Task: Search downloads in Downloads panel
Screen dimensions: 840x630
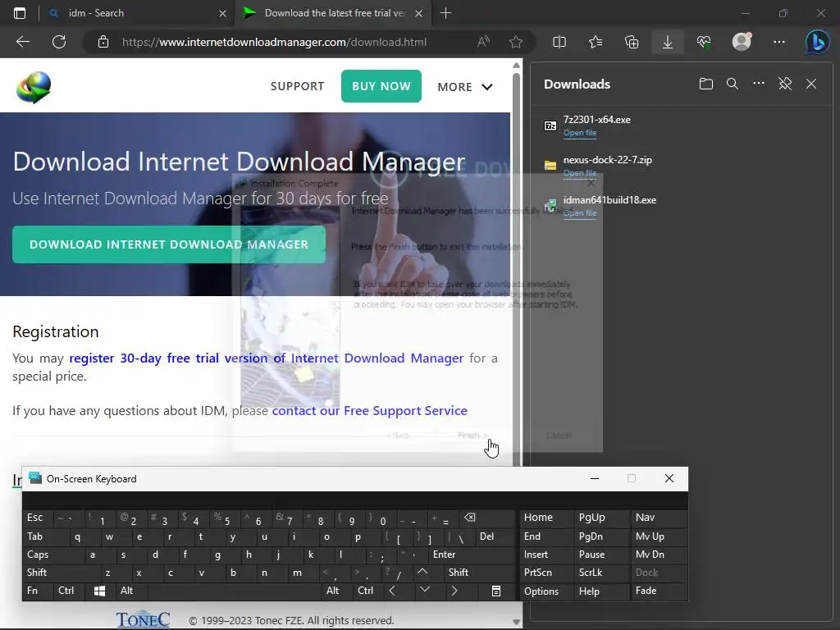Action: click(733, 84)
